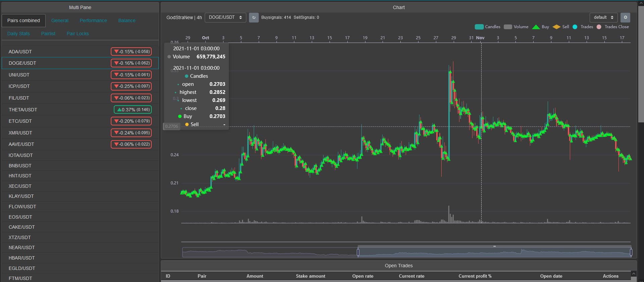Click XMR/USDT profit badge -0.24%
Screen dimensions: 644x282
pos(131,133)
